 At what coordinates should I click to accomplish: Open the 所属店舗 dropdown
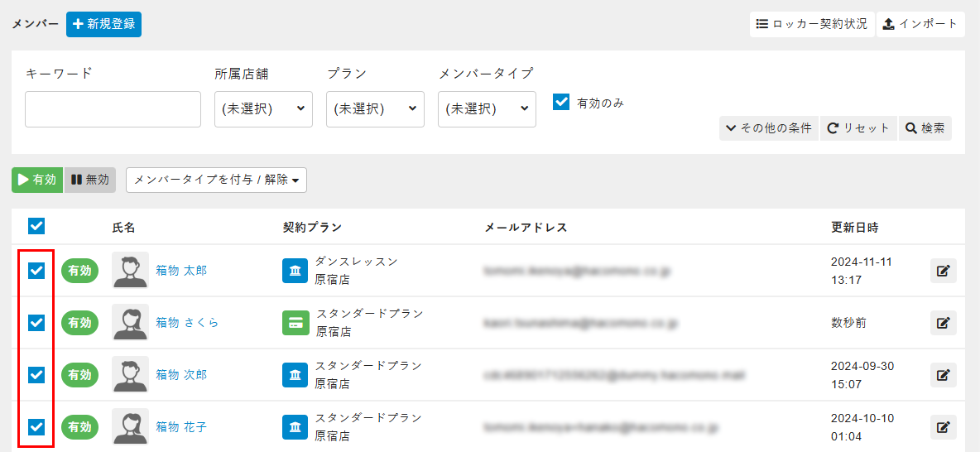coord(263,108)
